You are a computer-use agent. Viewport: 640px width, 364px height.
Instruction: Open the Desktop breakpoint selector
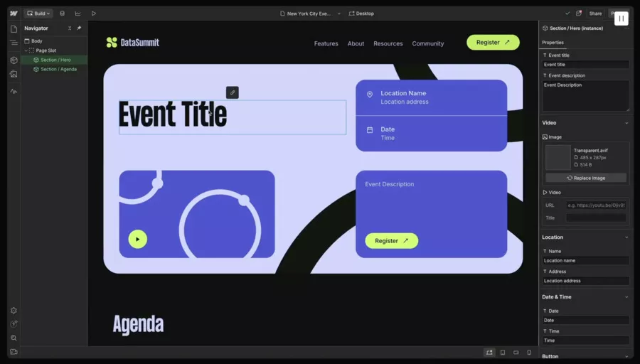pyautogui.click(x=361, y=14)
